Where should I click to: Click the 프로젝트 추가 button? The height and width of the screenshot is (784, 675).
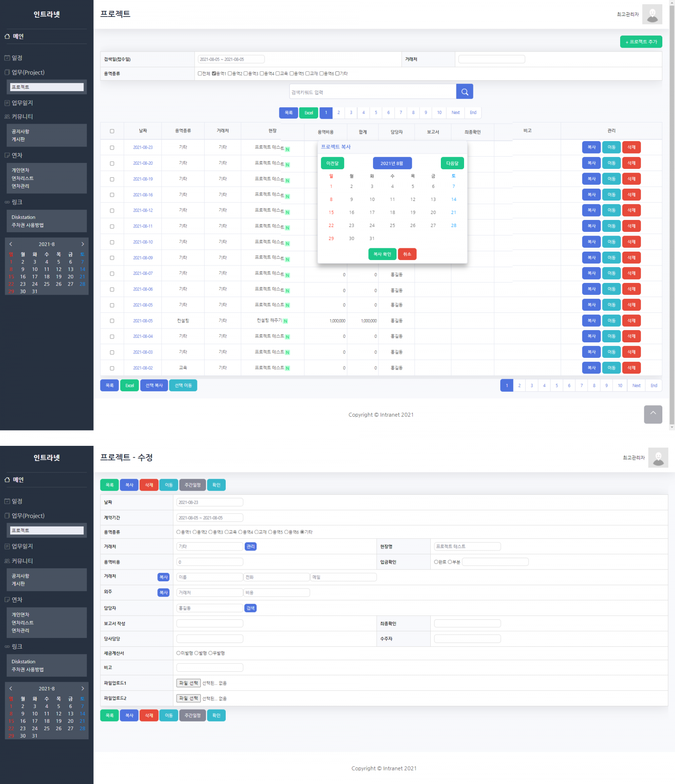641,42
